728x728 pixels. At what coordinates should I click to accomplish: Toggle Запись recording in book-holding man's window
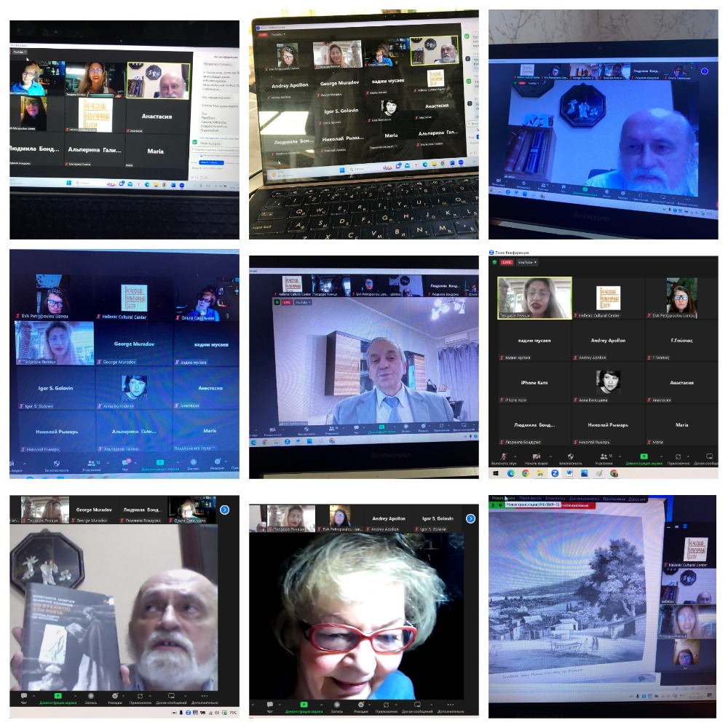point(90,698)
